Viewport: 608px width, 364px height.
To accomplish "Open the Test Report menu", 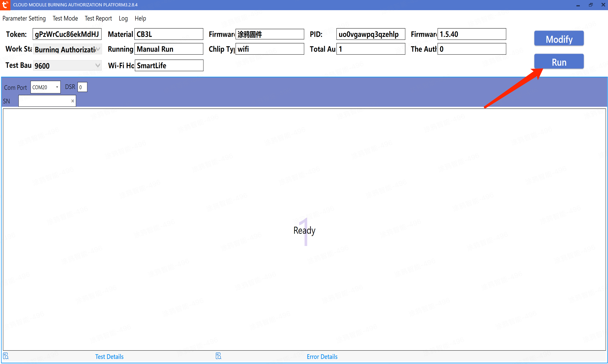I will tap(98, 18).
